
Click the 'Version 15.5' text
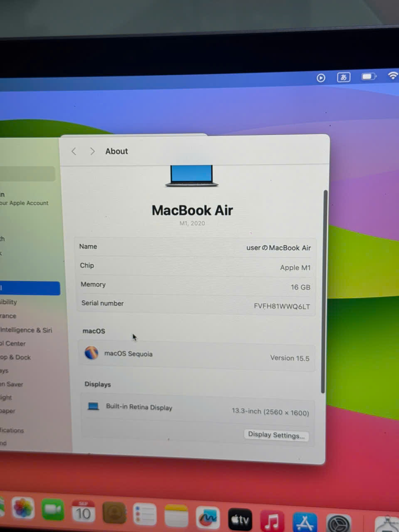pyautogui.click(x=290, y=358)
